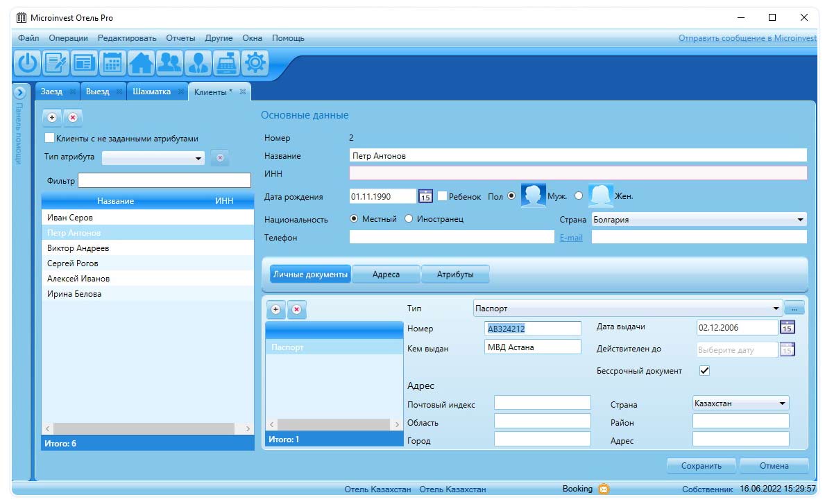825x504 pixels.
Task: Click the two-person group toolbar icon
Action: coord(170,63)
